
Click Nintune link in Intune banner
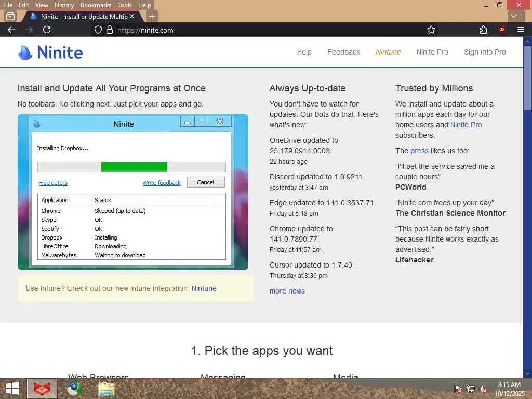click(x=204, y=288)
